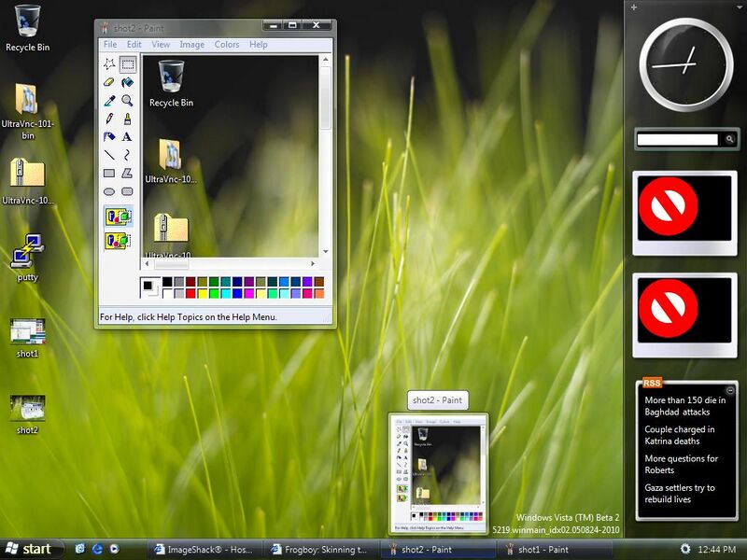Open the Start menu

(28, 549)
